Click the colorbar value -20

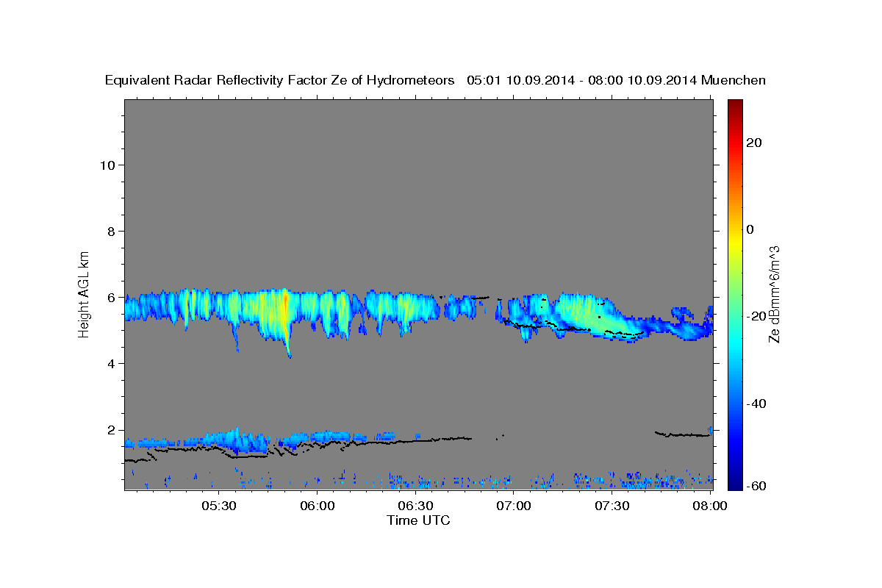pos(756,317)
